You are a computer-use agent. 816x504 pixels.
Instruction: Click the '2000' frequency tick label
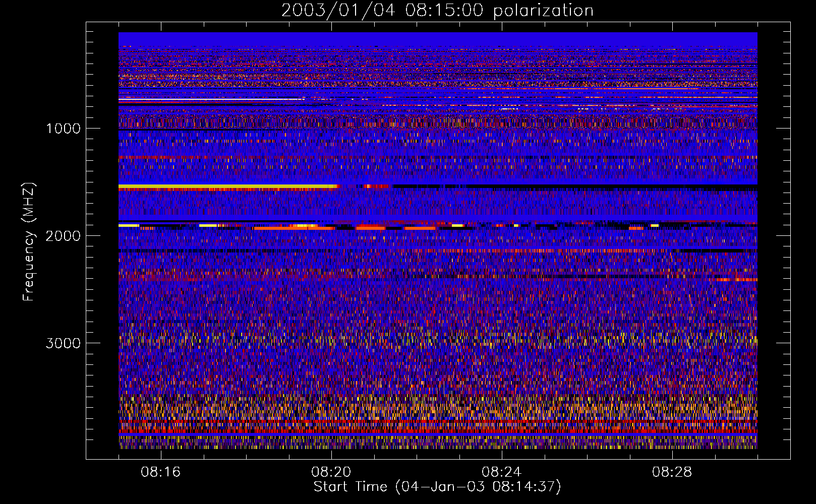coord(63,236)
